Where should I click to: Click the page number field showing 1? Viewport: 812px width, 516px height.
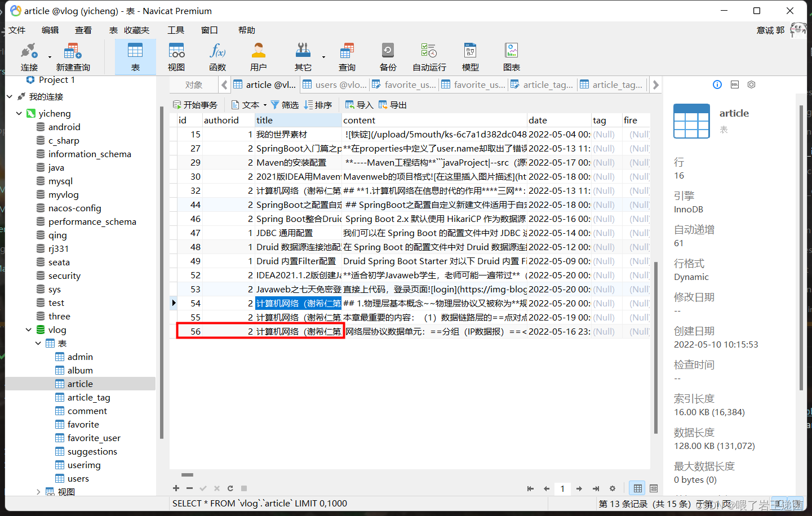click(x=562, y=488)
